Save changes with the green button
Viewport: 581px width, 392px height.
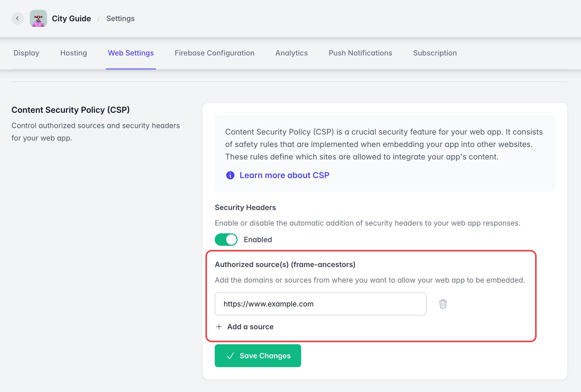click(258, 356)
